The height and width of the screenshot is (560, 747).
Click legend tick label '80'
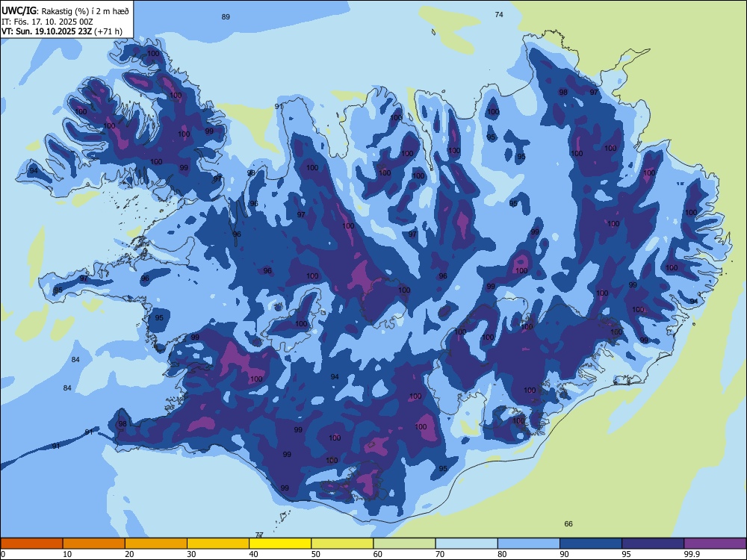tap(502, 554)
